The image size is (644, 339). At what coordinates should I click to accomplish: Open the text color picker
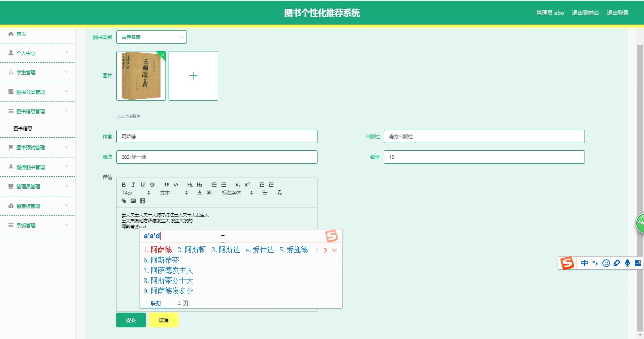tap(199, 193)
